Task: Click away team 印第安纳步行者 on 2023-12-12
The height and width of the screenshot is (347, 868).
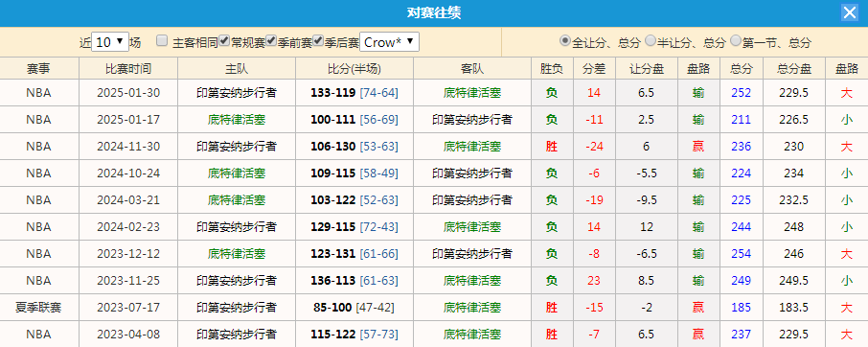Action: point(472,253)
